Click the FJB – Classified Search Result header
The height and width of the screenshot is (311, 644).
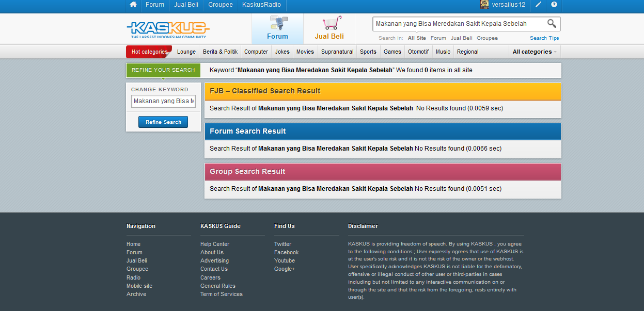click(x=383, y=91)
